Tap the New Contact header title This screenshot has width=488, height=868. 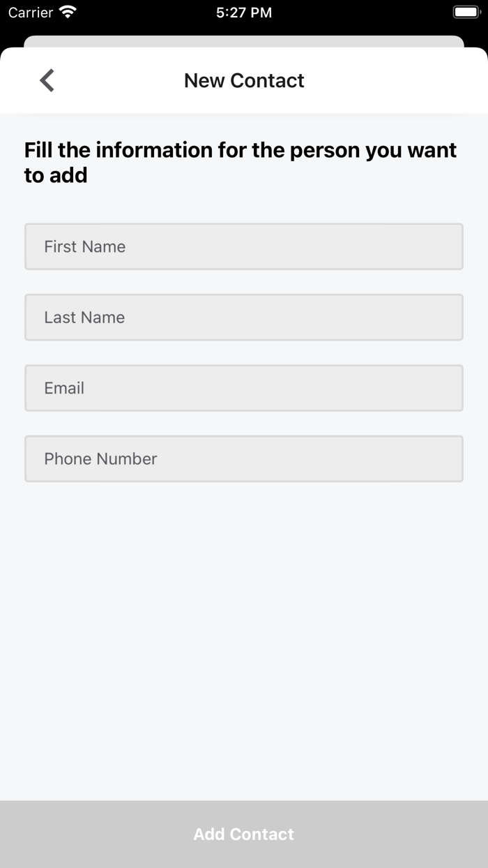[244, 80]
